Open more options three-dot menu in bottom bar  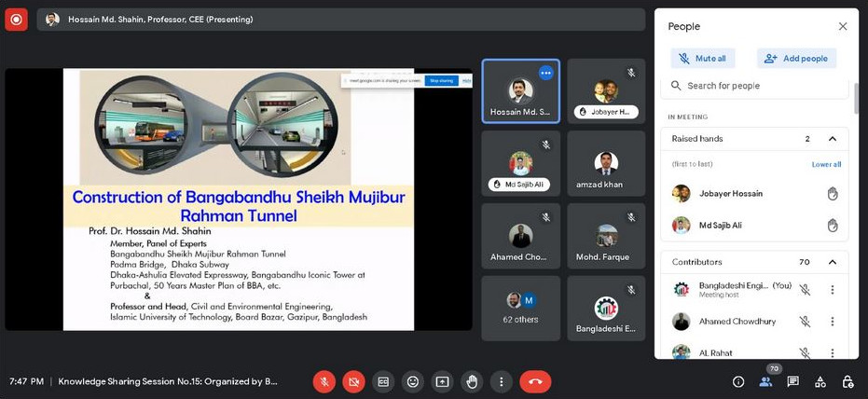tap(501, 382)
